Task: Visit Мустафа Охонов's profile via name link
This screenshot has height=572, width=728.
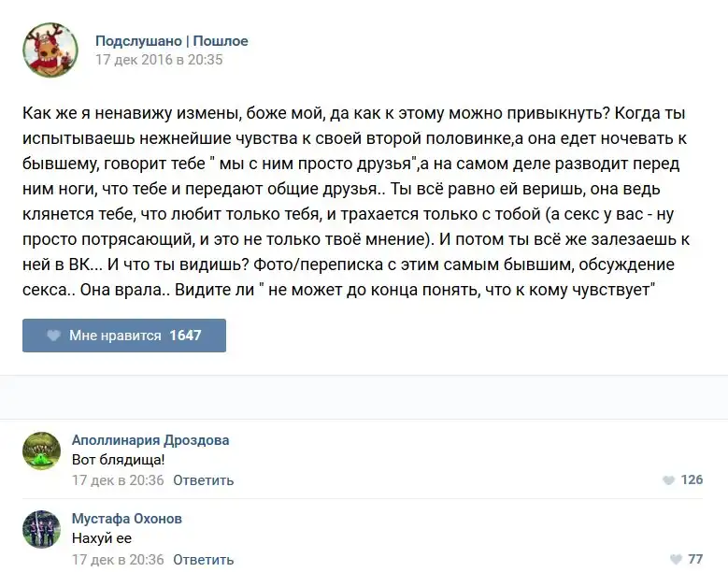Action: [127, 519]
